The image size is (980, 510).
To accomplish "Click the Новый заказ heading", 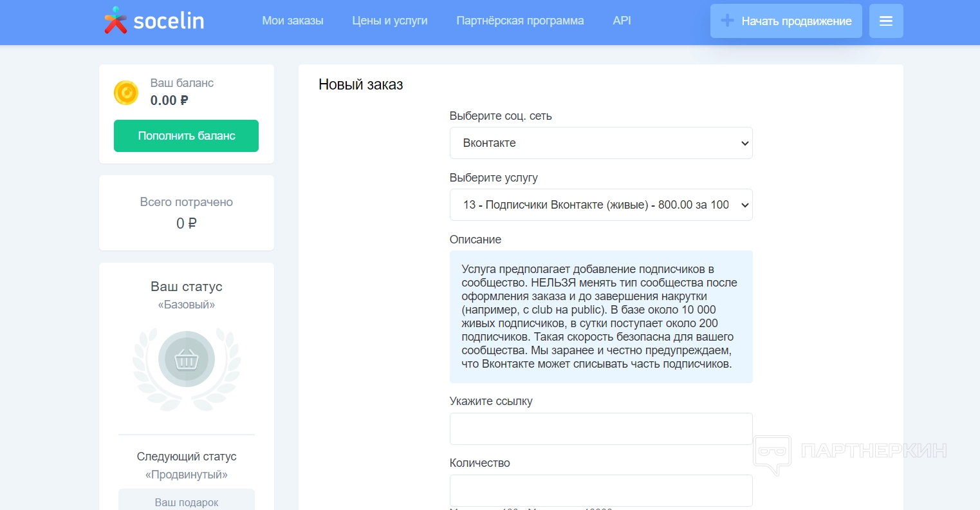I will click(361, 85).
